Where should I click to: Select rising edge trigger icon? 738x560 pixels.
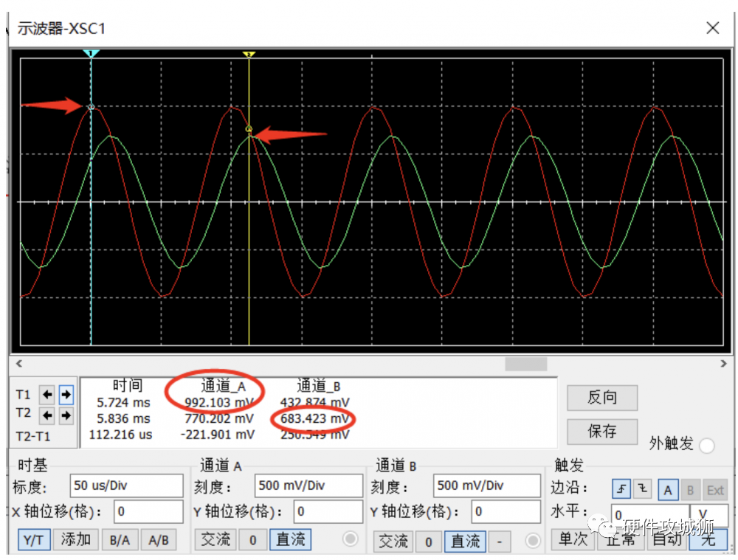point(621,490)
